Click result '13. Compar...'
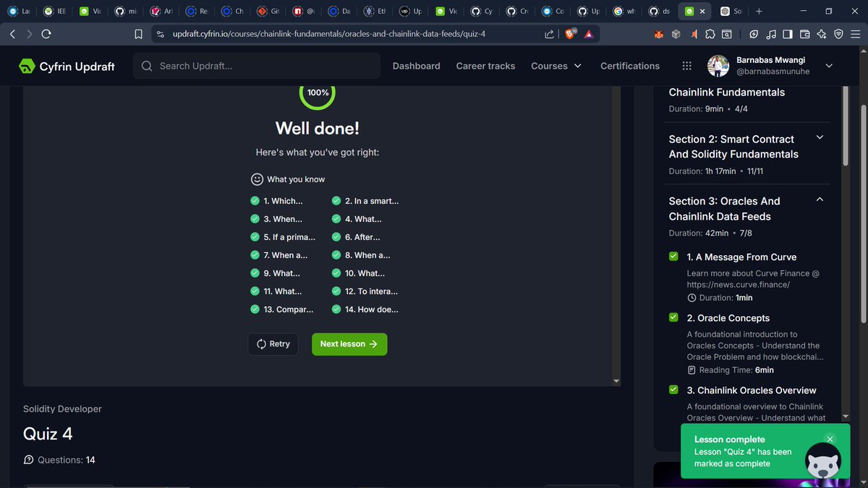The height and width of the screenshot is (488, 868). pyautogui.click(x=289, y=309)
